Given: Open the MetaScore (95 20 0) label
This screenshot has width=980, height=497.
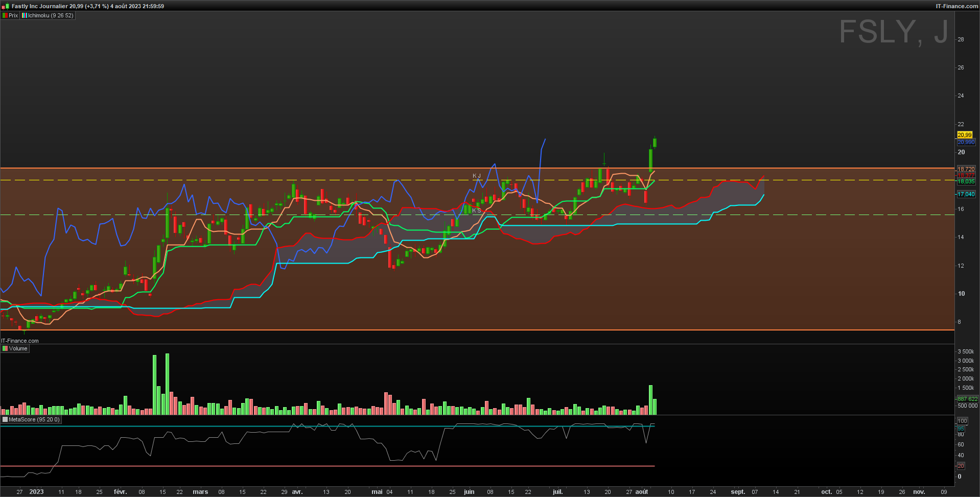Looking at the screenshot, I should pyautogui.click(x=31, y=419).
